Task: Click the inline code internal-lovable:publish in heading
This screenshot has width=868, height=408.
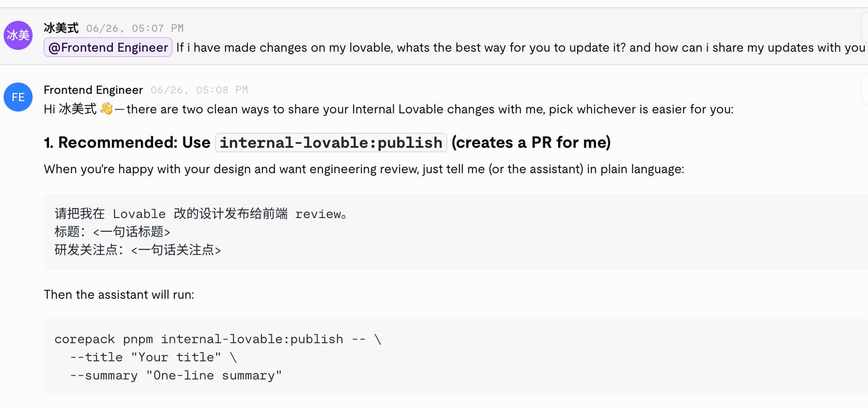Action: coord(331,143)
